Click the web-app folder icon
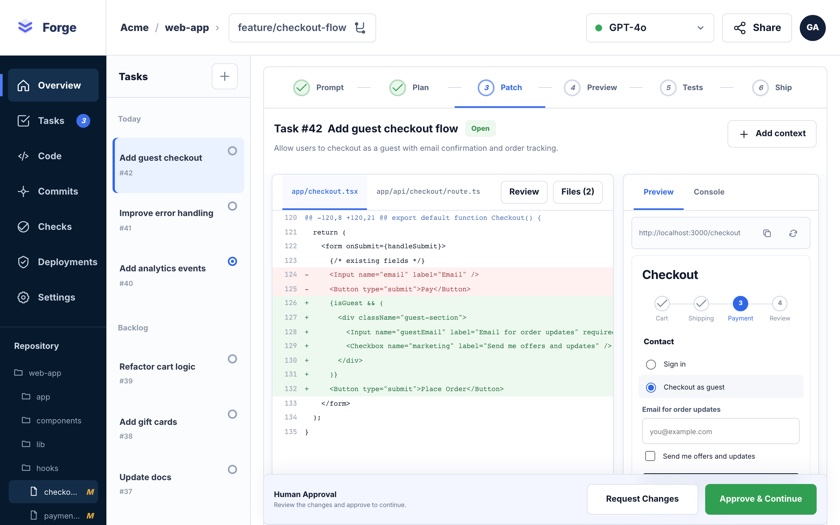 18,372
